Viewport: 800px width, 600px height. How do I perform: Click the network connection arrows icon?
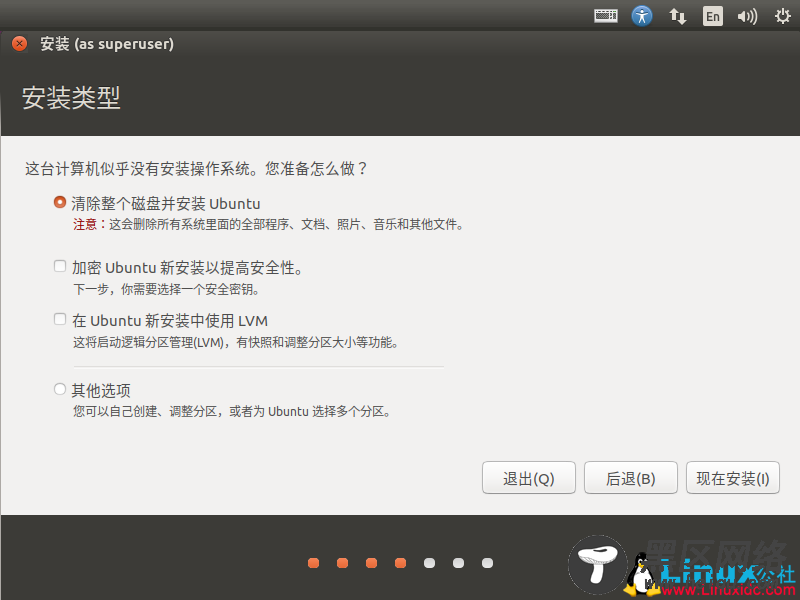pyautogui.click(x=678, y=16)
